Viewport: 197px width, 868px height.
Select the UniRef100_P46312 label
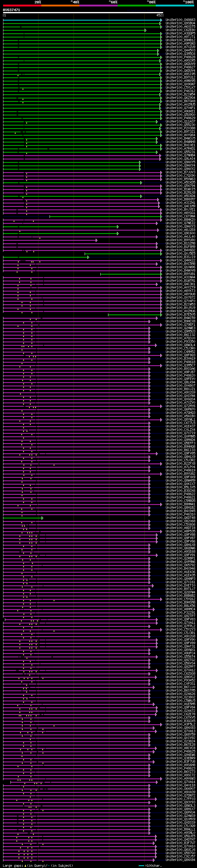180,91
